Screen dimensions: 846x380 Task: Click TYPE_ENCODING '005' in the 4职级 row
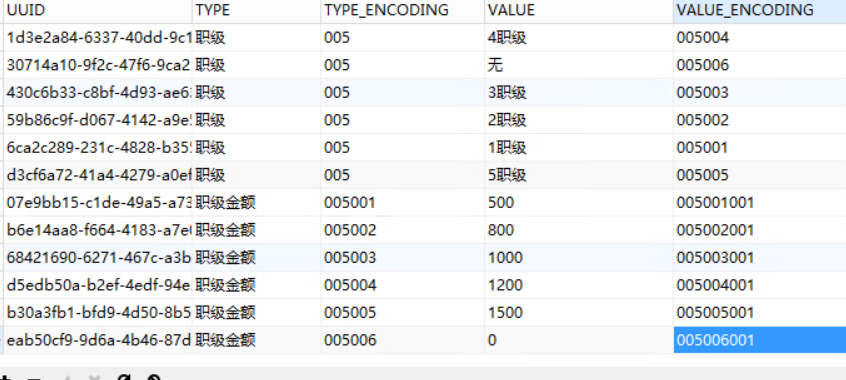pos(402,37)
